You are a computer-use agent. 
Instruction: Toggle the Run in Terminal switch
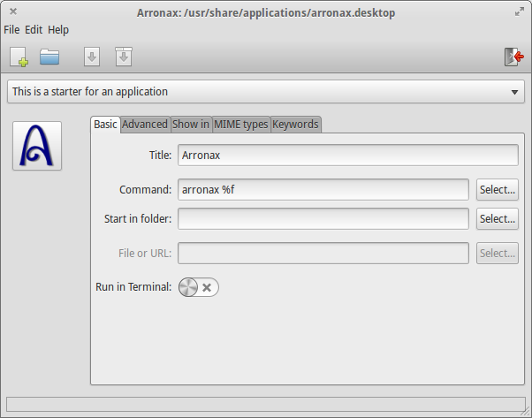point(199,287)
